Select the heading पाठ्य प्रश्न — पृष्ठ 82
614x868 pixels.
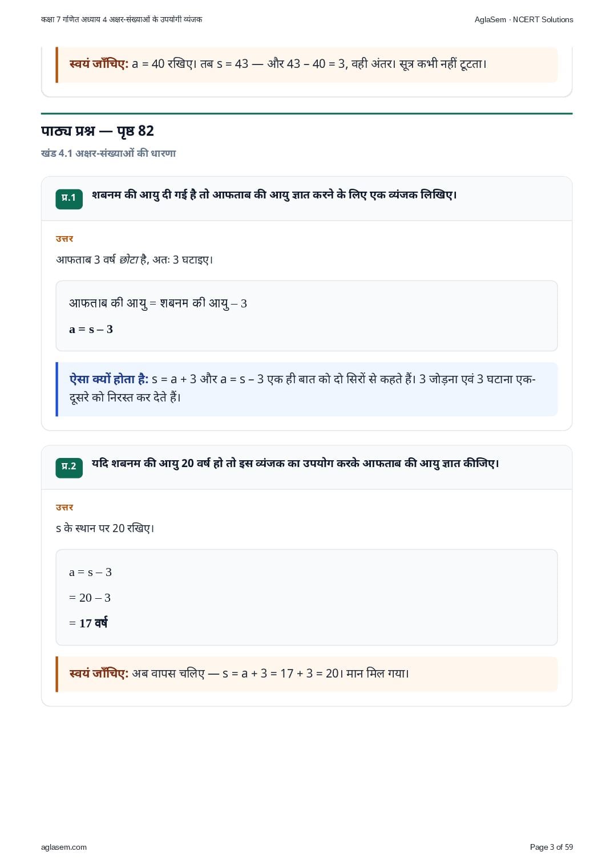(98, 131)
